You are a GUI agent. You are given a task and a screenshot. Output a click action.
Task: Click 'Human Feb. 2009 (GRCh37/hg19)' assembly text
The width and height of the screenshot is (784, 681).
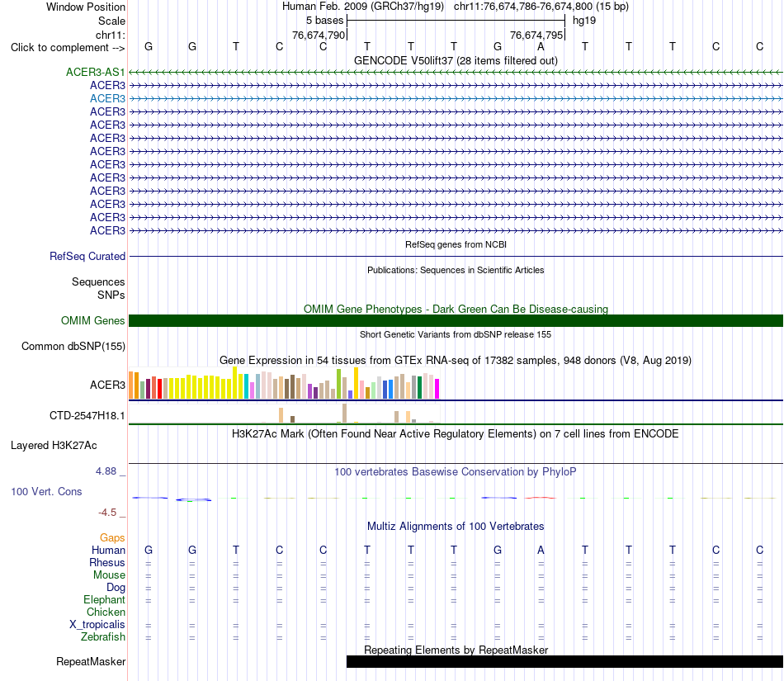tap(363, 7)
